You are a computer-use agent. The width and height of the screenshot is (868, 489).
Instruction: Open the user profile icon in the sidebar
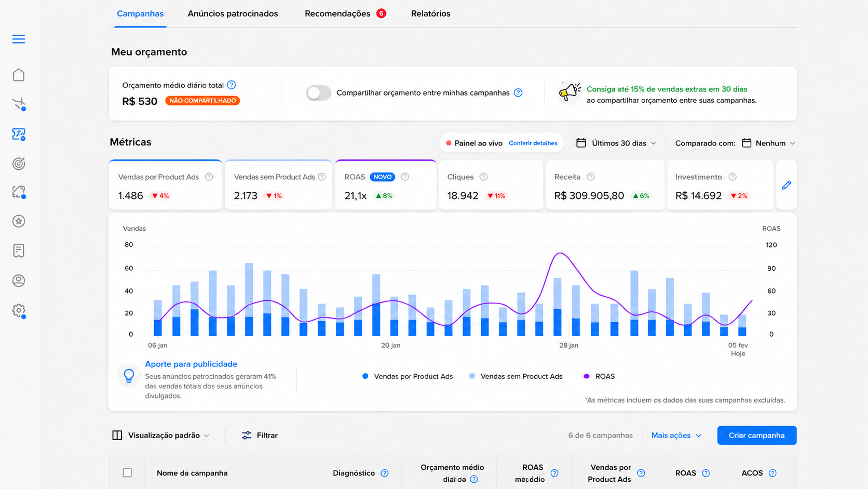19,281
